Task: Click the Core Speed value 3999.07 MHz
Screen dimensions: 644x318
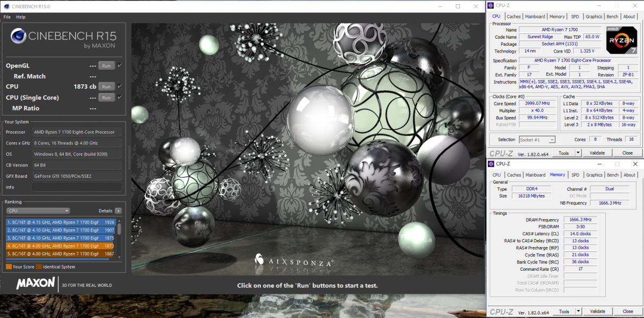Action: point(537,104)
